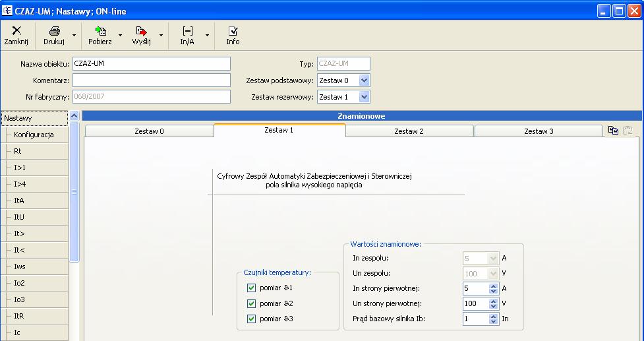This screenshot has width=644, height=341.
Task: Toggle the pomiar ϑ3 checkbox
Action: point(251,319)
